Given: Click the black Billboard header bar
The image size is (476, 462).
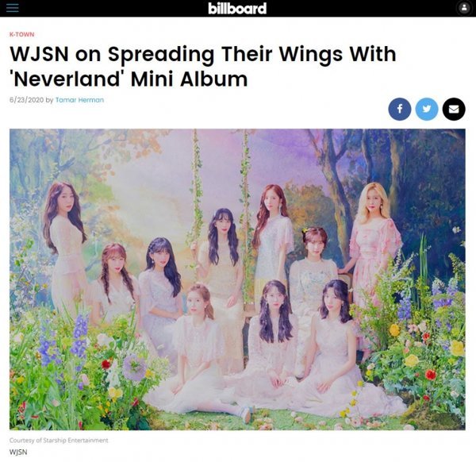Looking at the screenshot, I should click(238, 8).
